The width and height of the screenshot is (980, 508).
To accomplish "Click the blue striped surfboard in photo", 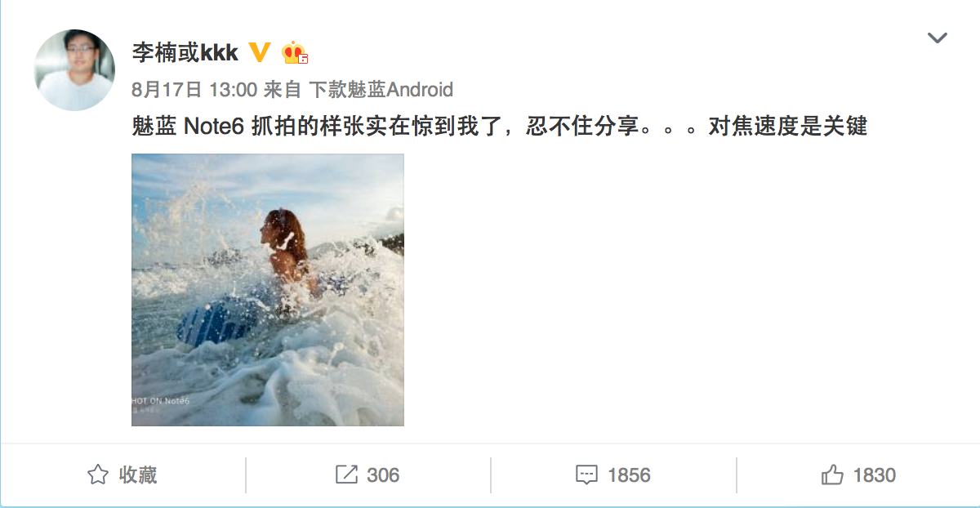I will click(x=213, y=323).
